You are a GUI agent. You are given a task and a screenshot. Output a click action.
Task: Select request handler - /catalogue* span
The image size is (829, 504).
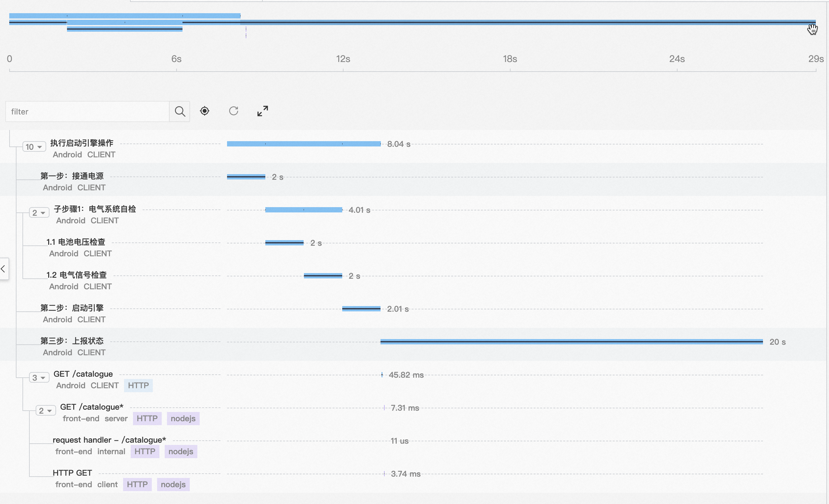click(x=109, y=440)
